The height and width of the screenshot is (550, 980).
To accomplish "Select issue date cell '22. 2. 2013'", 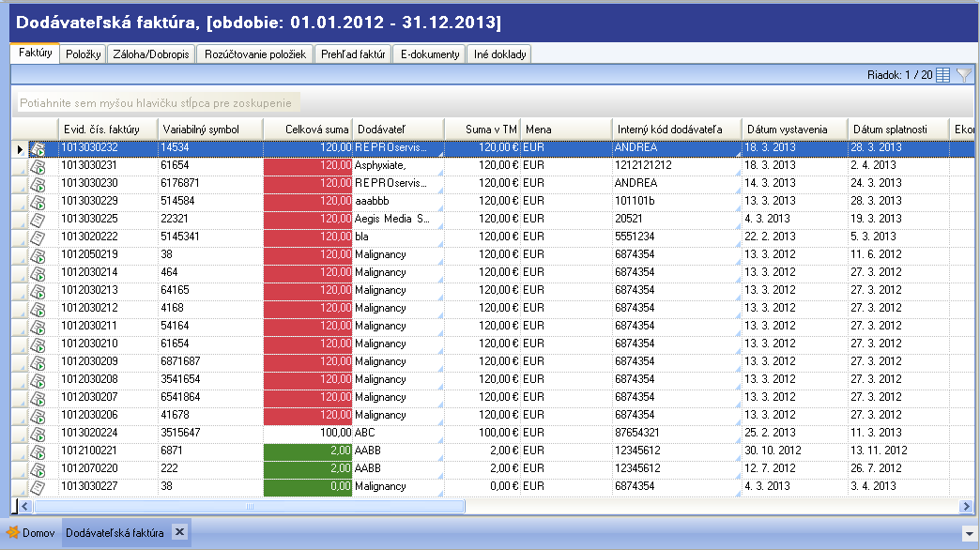I will (794, 237).
